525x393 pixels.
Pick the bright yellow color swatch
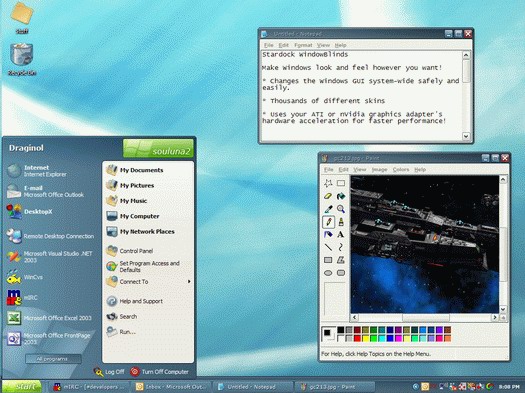pyautogui.click(x=366, y=338)
